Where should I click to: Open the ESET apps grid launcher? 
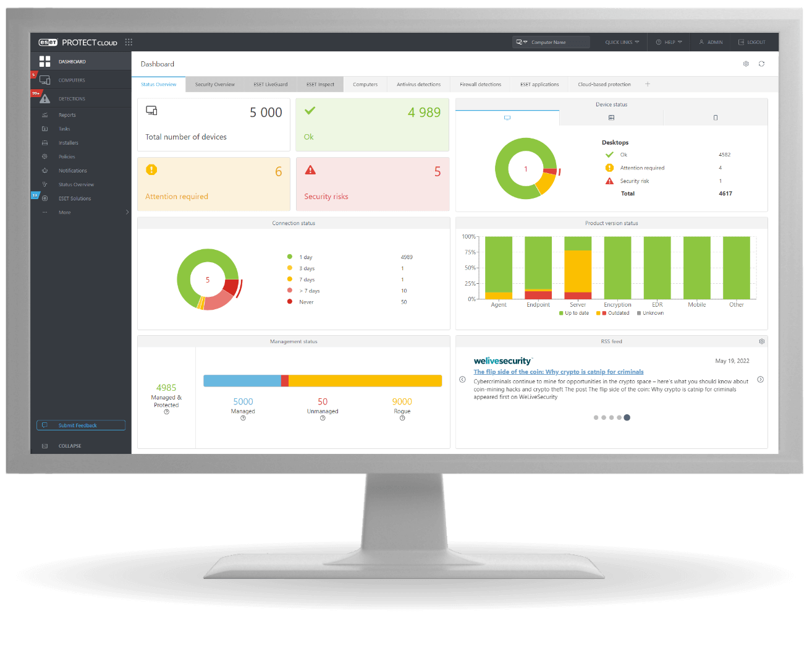tap(129, 42)
